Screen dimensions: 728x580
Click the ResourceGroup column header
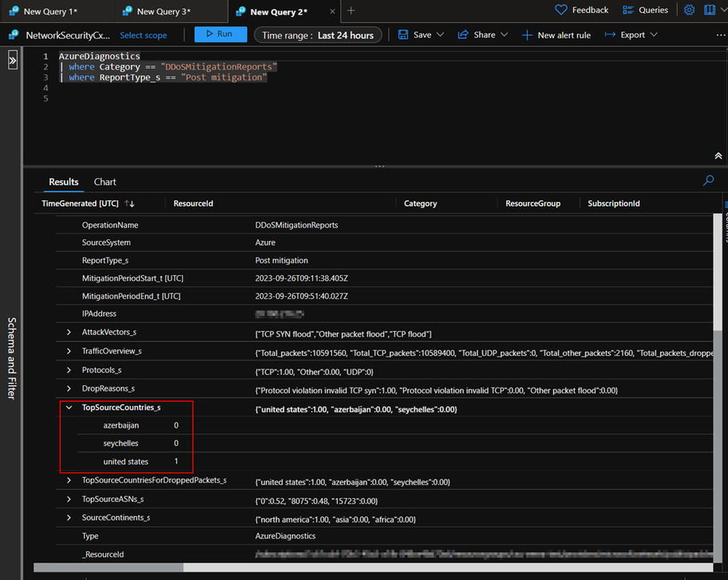click(x=533, y=203)
